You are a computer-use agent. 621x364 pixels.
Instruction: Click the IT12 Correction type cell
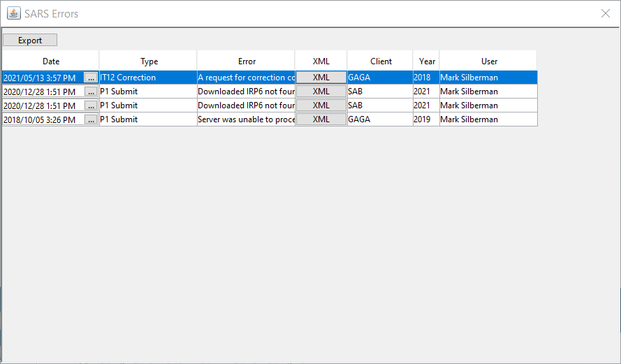tap(148, 78)
